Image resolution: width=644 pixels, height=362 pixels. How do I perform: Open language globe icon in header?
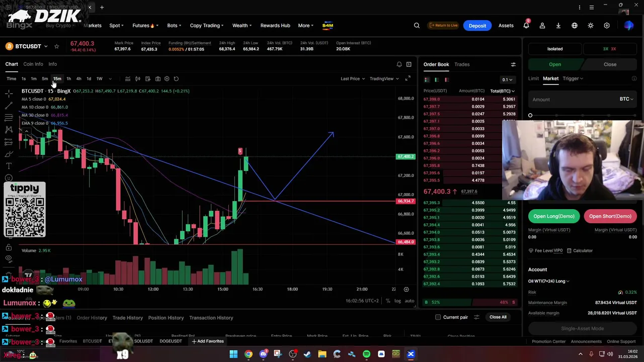pyautogui.click(x=575, y=26)
